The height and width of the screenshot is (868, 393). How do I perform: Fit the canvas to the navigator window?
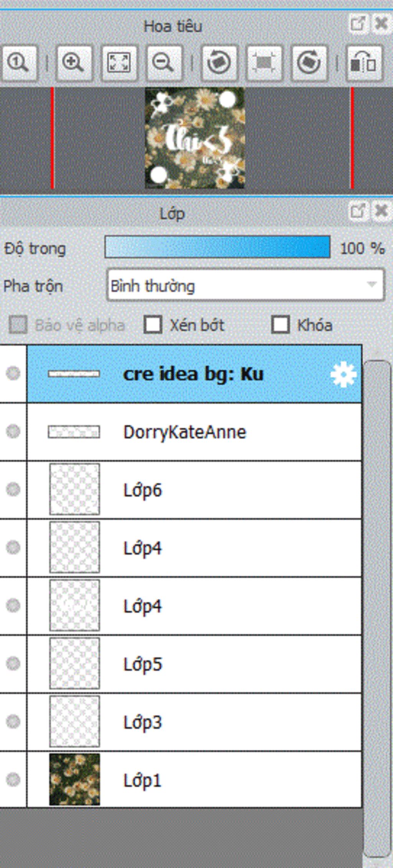pos(119,63)
